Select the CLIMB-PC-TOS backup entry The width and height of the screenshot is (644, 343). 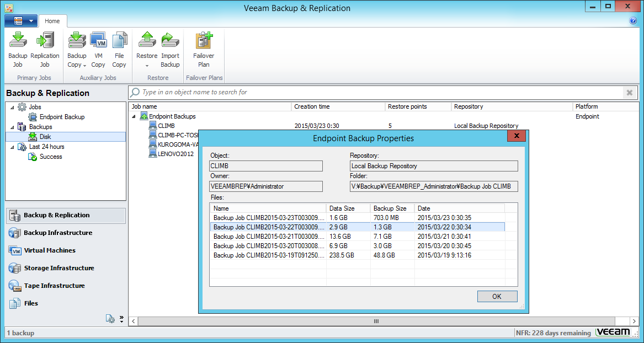click(x=173, y=135)
